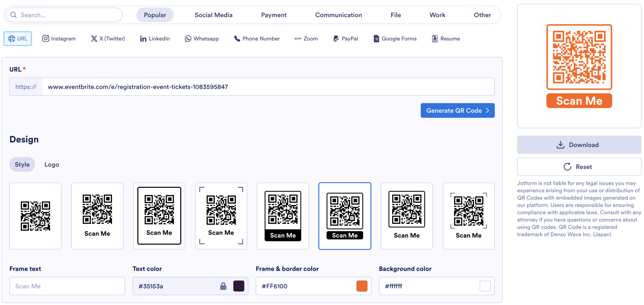644x305 pixels.
Task: Download the generated QR code
Action: [579, 144]
